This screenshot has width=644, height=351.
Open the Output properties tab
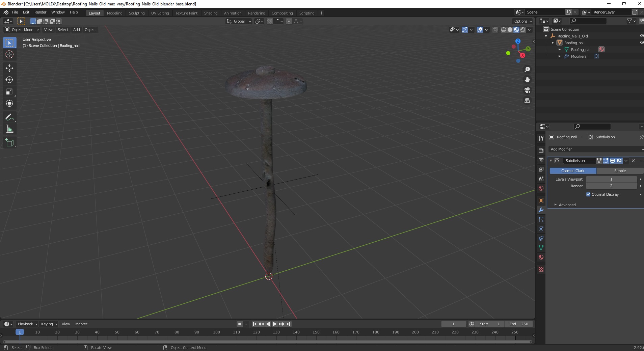pyautogui.click(x=541, y=160)
